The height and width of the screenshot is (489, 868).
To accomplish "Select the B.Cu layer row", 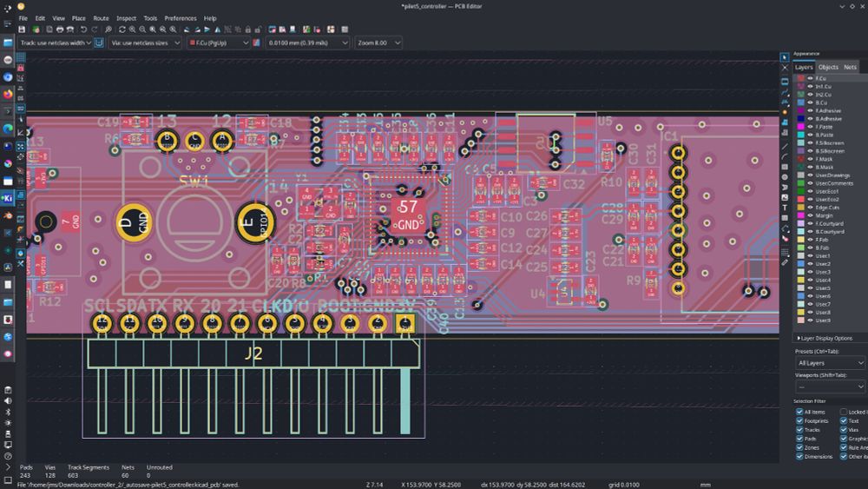I will click(x=821, y=102).
